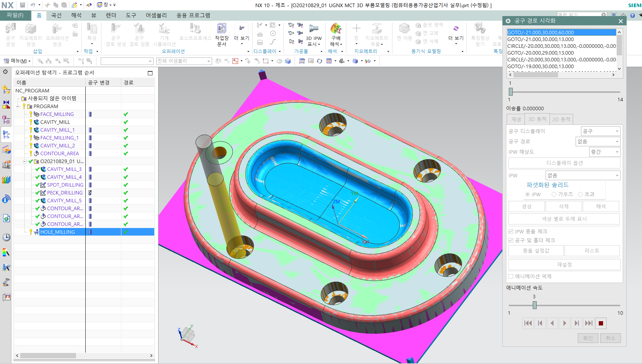This screenshot has width=642, height=364.
Task: Collapse the O20210829_01 program group node
Action: 25,161
